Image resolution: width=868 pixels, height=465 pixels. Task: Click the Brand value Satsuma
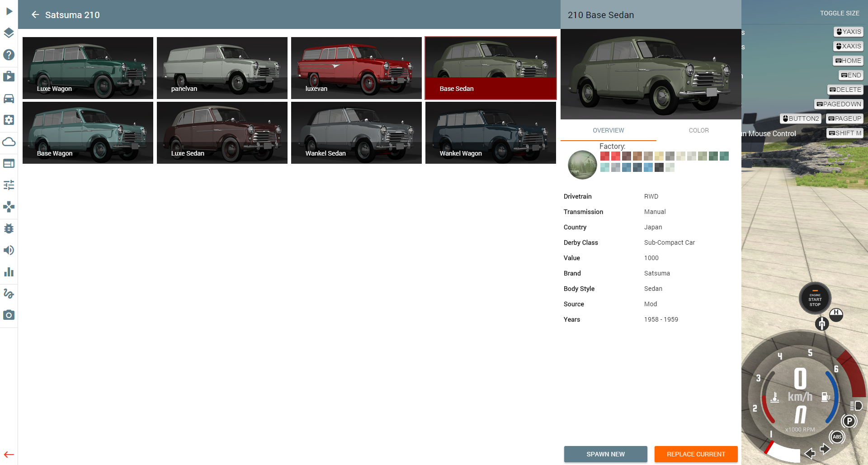(657, 273)
